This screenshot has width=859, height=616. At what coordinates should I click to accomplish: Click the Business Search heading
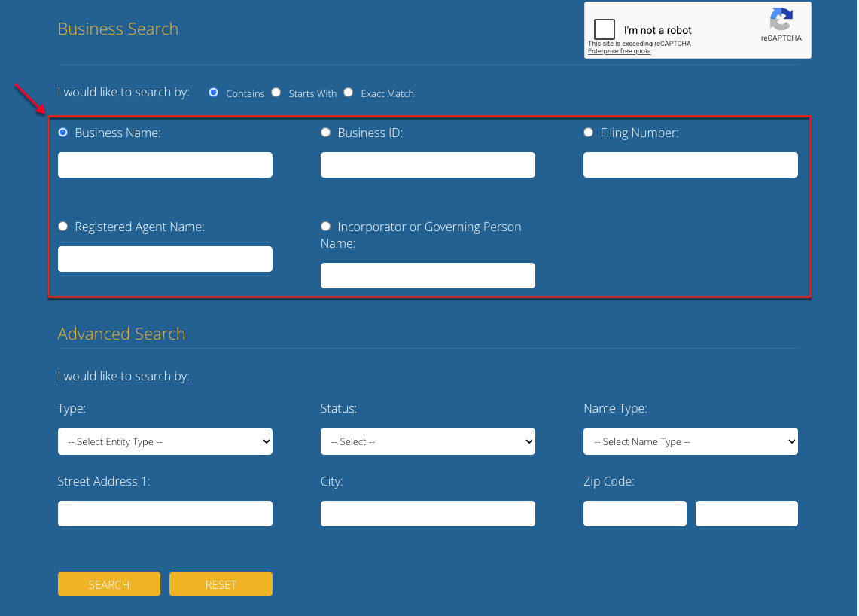click(x=118, y=29)
